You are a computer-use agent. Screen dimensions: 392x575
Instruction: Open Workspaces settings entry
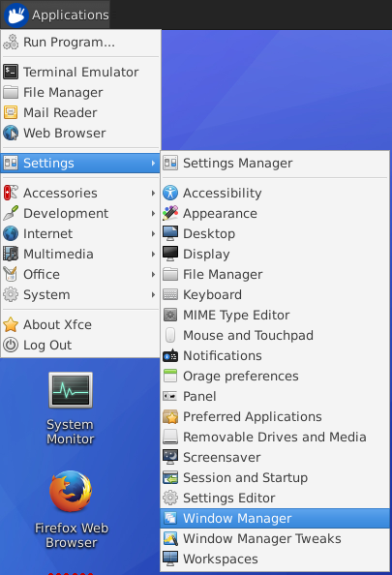(275, 559)
